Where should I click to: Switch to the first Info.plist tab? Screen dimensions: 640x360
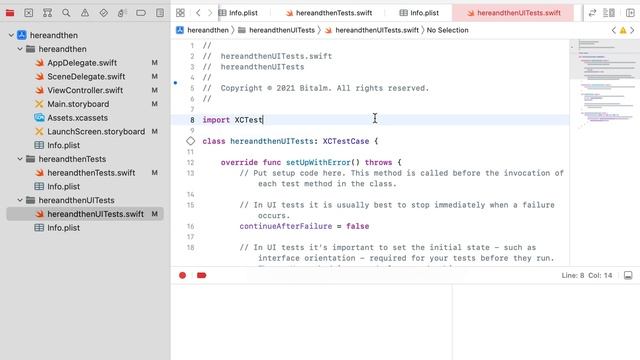coord(238,13)
